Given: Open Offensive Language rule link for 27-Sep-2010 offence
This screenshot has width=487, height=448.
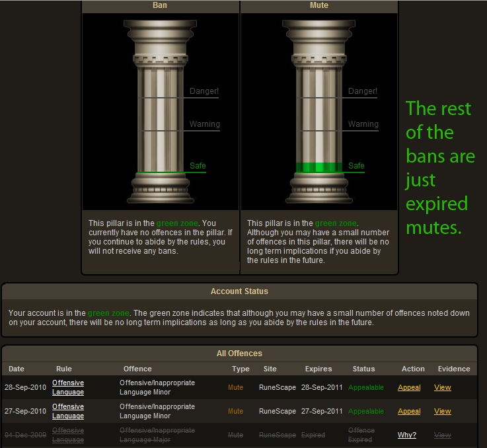Looking at the screenshot, I should [x=68, y=411].
